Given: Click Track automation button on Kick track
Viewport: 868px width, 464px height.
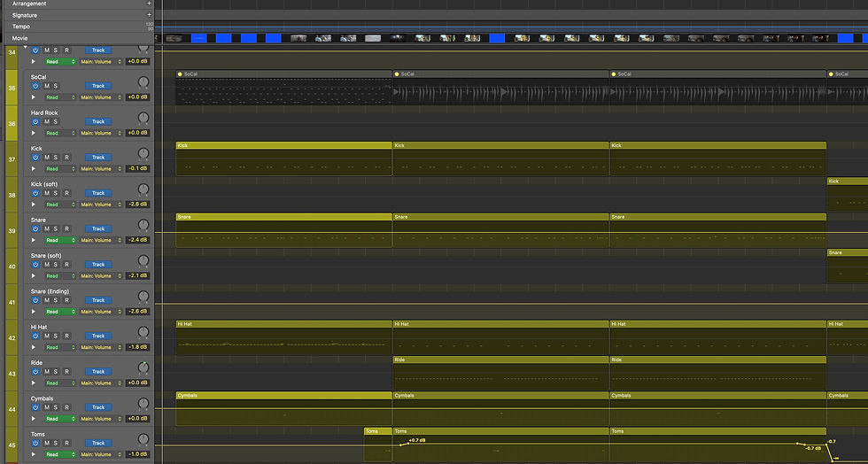Looking at the screenshot, I should [98, 158].
